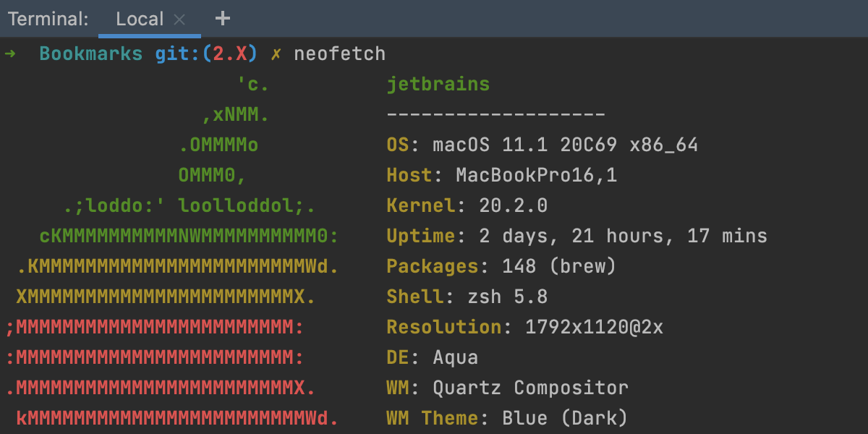Click the WM value Quartz Compositor
The height and width of the screenshot is (434, 868).
[530, 388]
